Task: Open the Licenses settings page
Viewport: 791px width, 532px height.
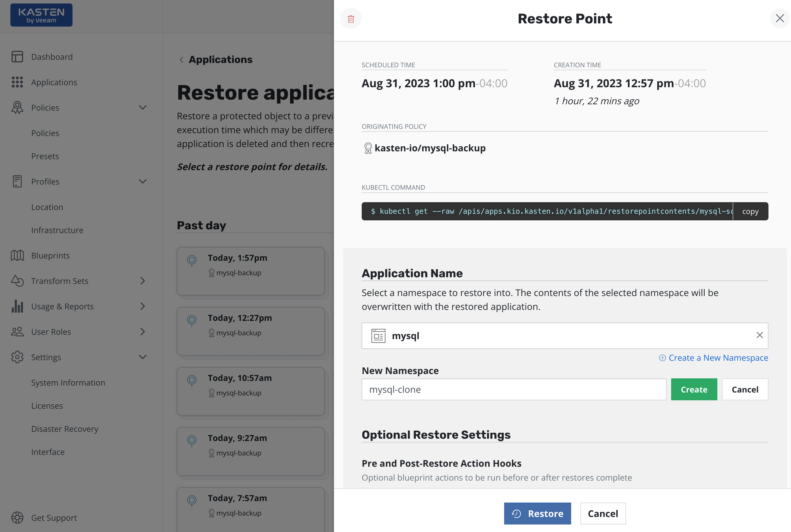Action: click(47, 405)
